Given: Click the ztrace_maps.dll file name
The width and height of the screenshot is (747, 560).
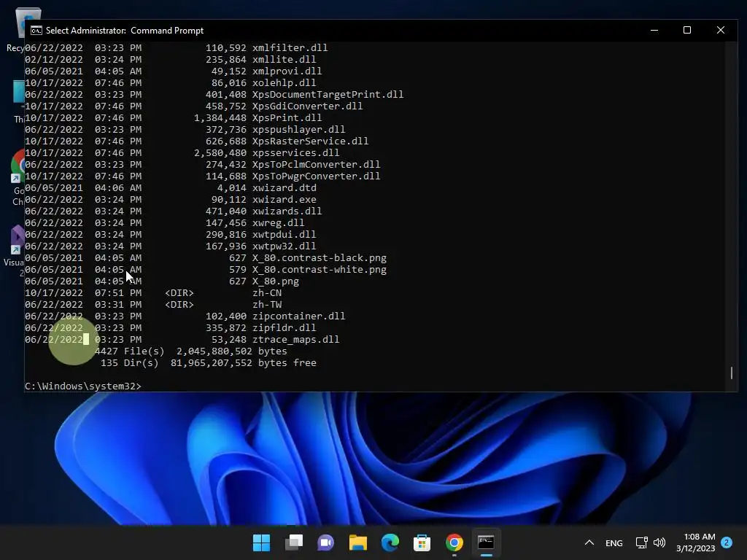Looking at the screenshot, I should pyautogui.click(x=296, y=340).
